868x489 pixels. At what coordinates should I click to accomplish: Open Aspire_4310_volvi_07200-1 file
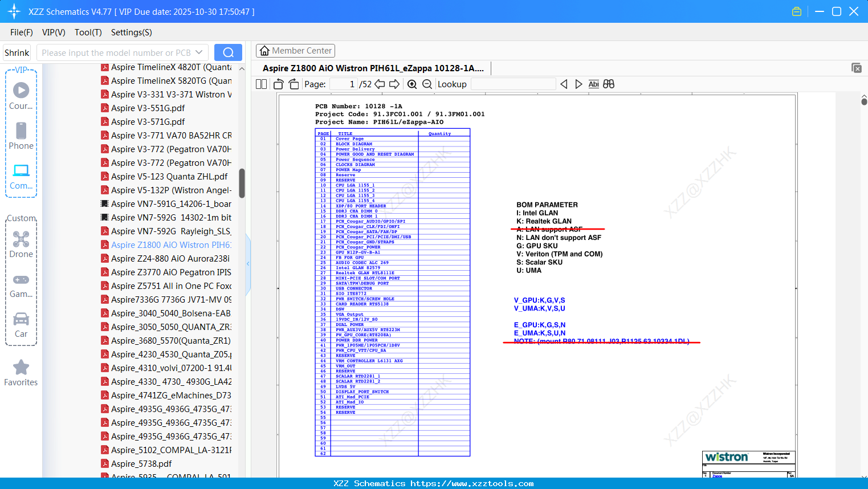click(166, 368)
